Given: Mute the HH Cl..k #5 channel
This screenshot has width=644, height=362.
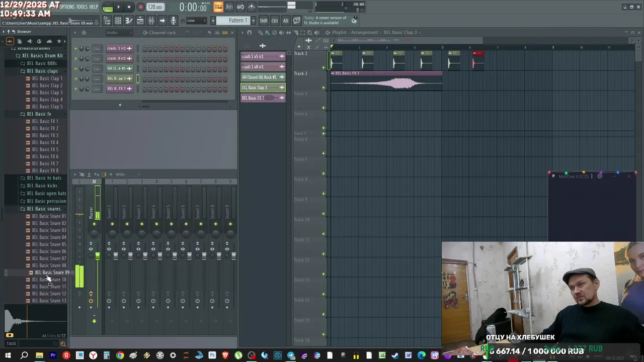Looking at the screenshot, I should coord(75,69).
